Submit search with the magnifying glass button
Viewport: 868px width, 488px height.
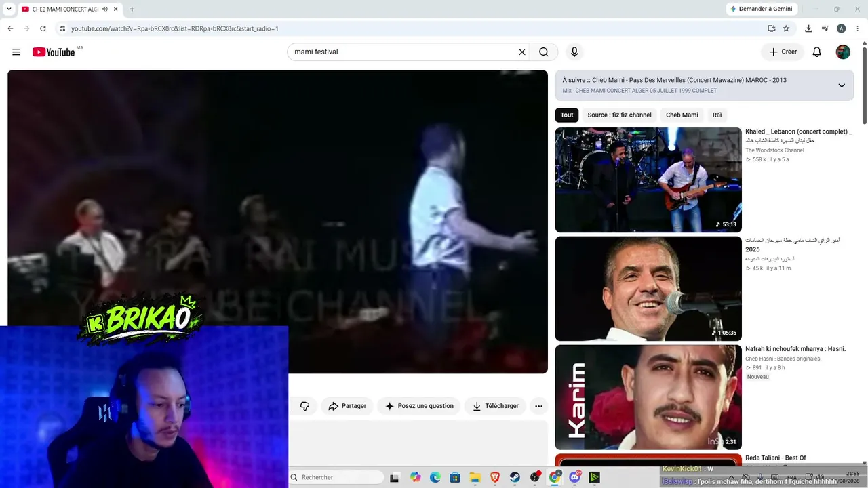[544, 52]
